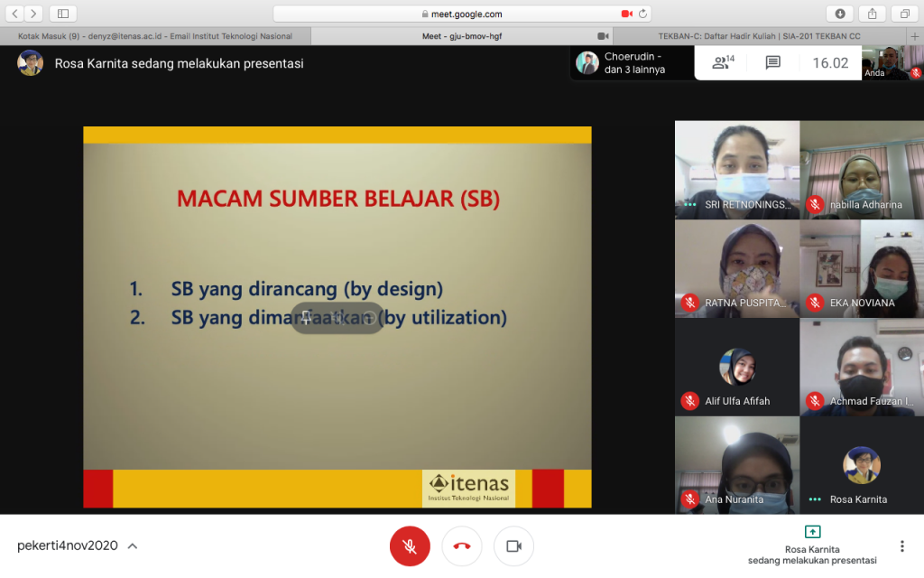Click the presentation status button for Rosa Karnita

point(812,545)
